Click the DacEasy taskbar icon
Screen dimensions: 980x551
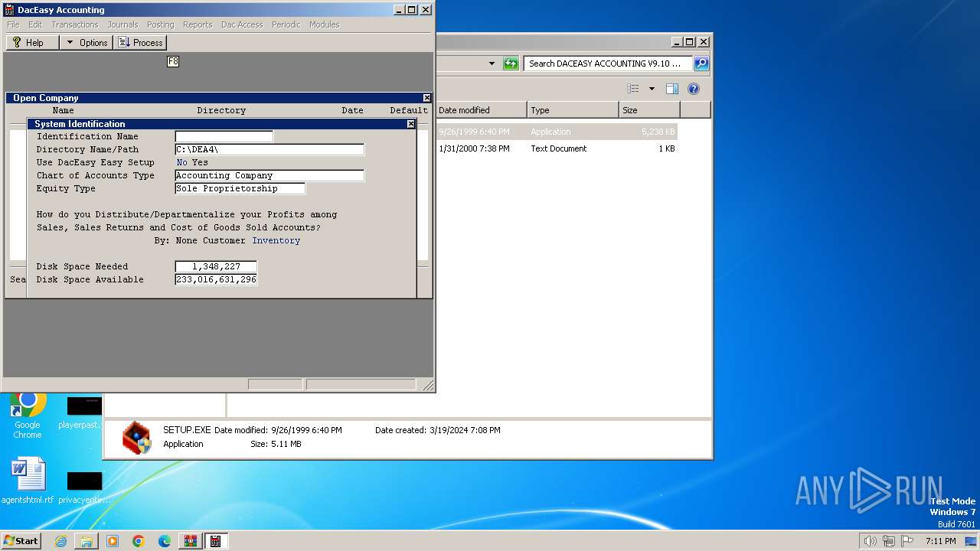click(216, 541)
